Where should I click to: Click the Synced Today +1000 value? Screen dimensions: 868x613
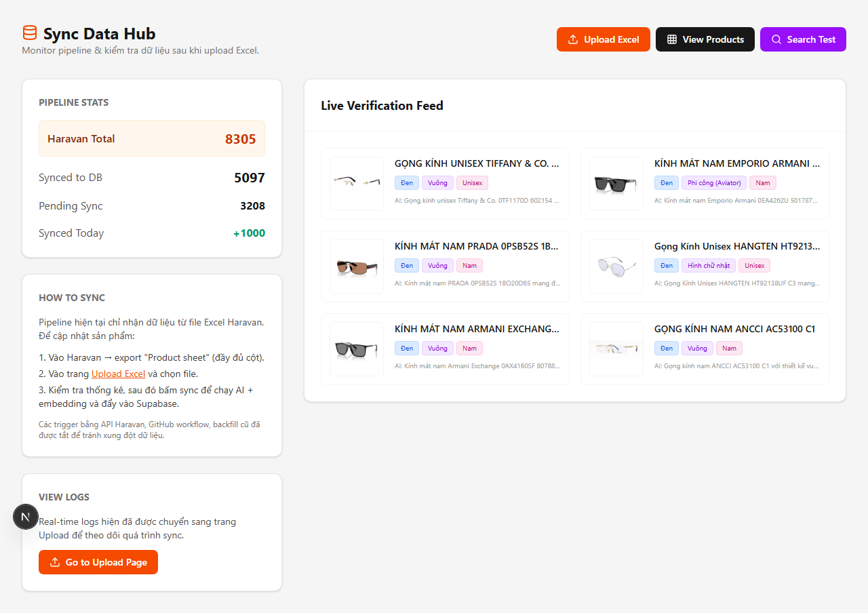point(249,233)
